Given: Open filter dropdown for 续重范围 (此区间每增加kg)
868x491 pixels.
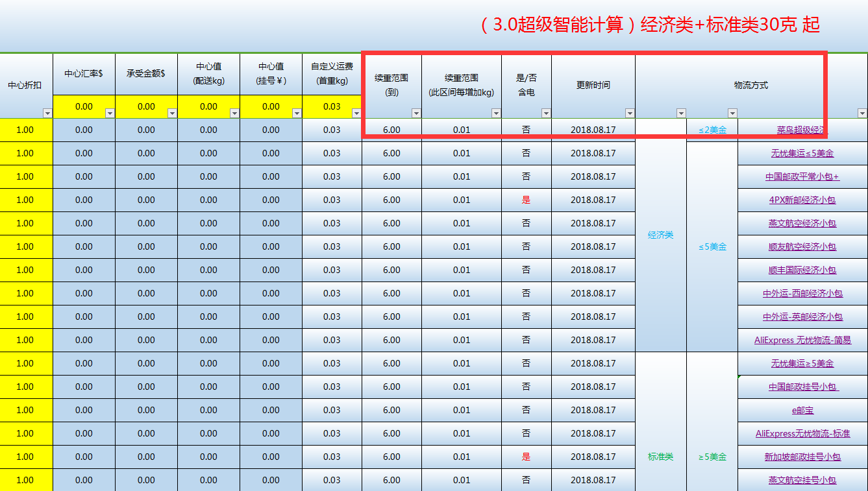Looking at the screenshot, I should tap(496, 114).
